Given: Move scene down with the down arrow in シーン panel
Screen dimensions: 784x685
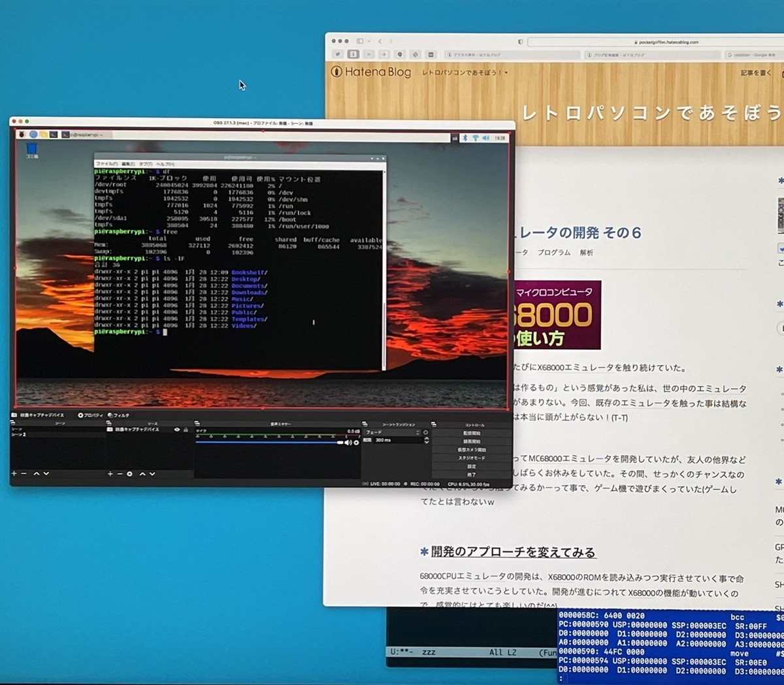Looking at the screenshot, I should point(46,473).
